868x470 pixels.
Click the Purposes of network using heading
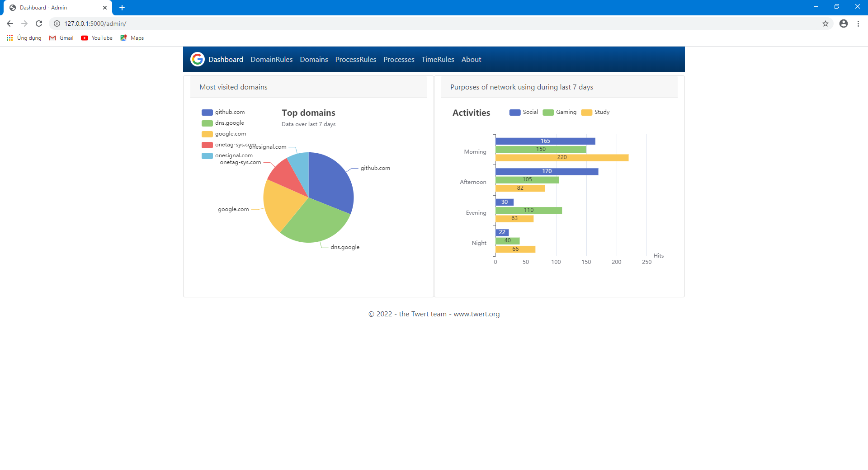click(x=522, y=87)
